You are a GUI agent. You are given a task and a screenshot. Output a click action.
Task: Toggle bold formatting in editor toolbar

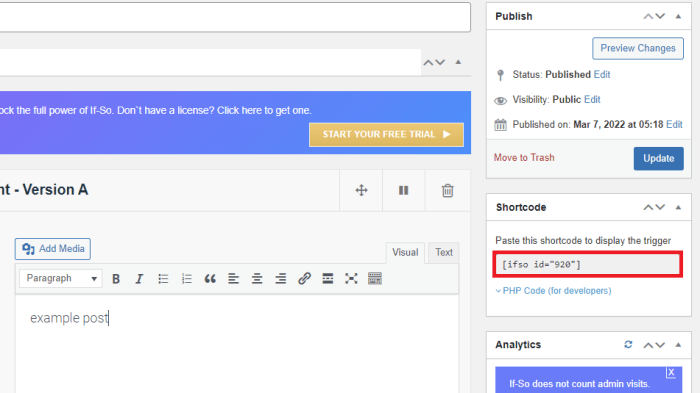point(116,279)
